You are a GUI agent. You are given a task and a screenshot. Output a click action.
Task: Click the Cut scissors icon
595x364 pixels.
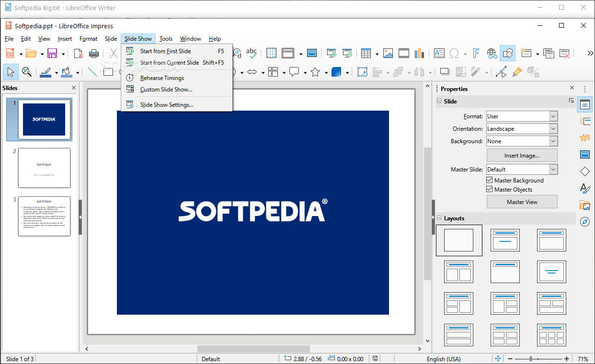pos(114,54)
